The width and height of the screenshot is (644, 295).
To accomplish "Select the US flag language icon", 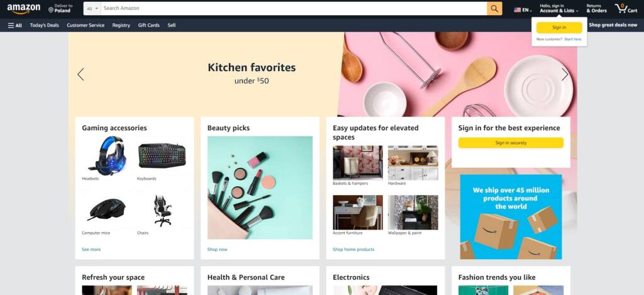I will coord(517,10).
